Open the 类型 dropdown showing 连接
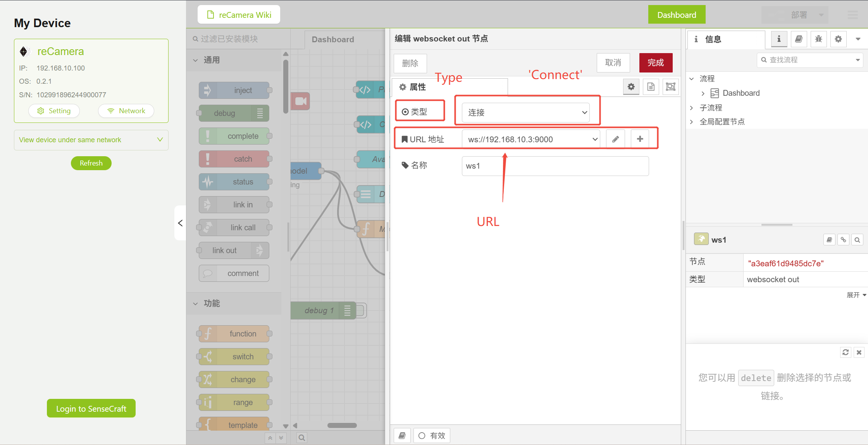 click(x=526, y=112)
